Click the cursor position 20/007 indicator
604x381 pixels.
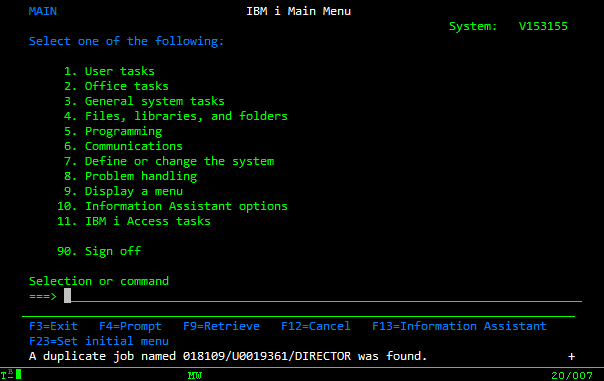[x=572, y=376]
